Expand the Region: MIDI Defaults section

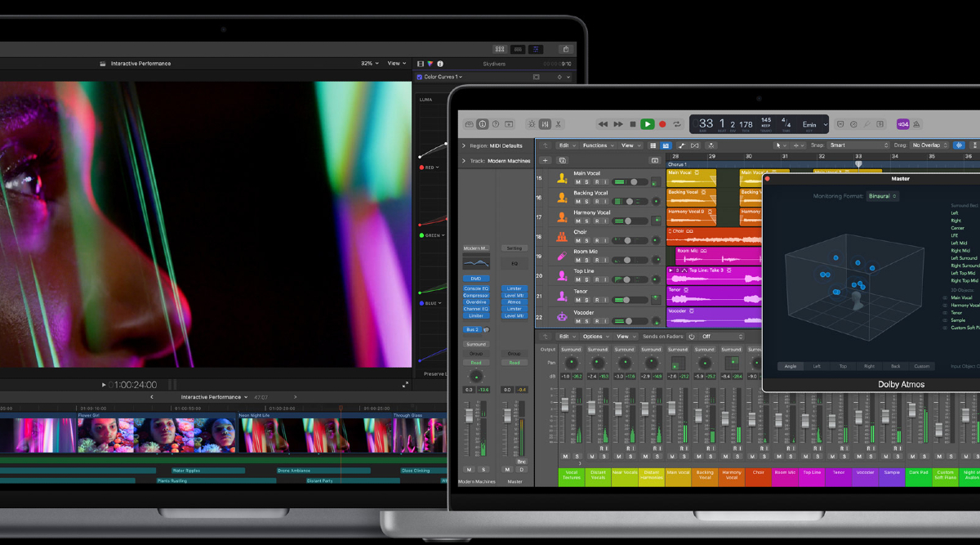[463, 145]
